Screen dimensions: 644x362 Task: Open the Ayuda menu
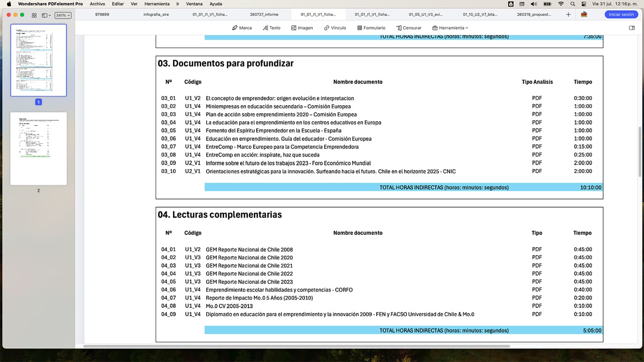point(216,4)
